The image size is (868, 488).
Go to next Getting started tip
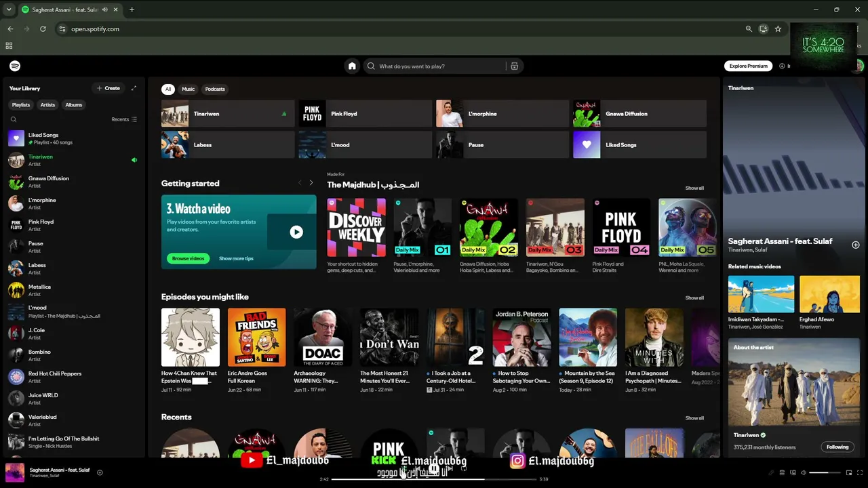point(311,183)
